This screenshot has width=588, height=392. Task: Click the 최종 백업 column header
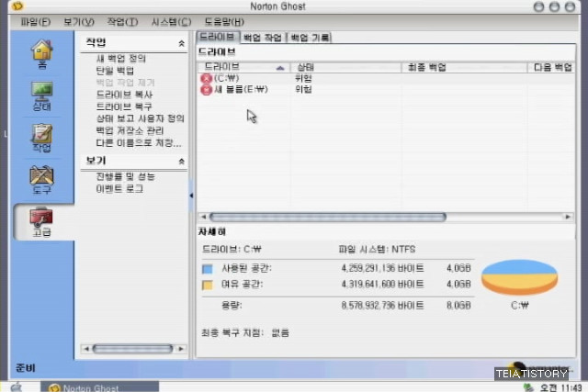tap(464, 67)
